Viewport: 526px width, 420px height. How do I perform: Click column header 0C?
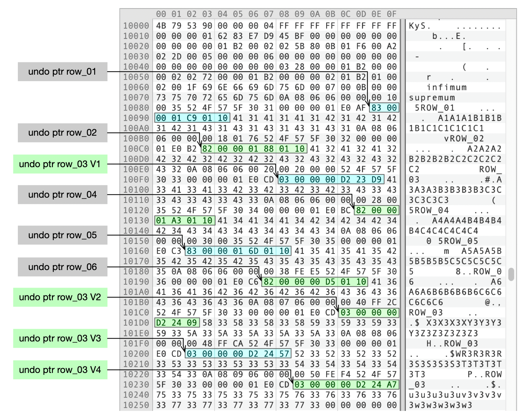pos(345,14)
